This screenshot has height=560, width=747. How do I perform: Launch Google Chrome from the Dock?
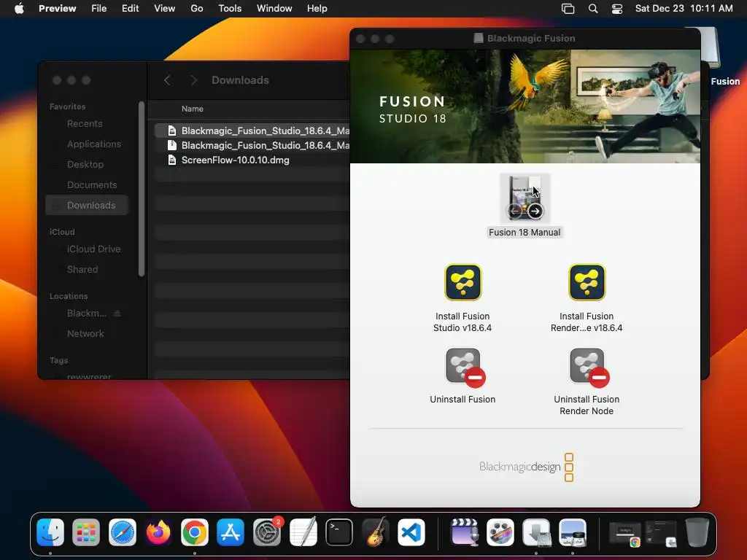click(x=194, y=532)
